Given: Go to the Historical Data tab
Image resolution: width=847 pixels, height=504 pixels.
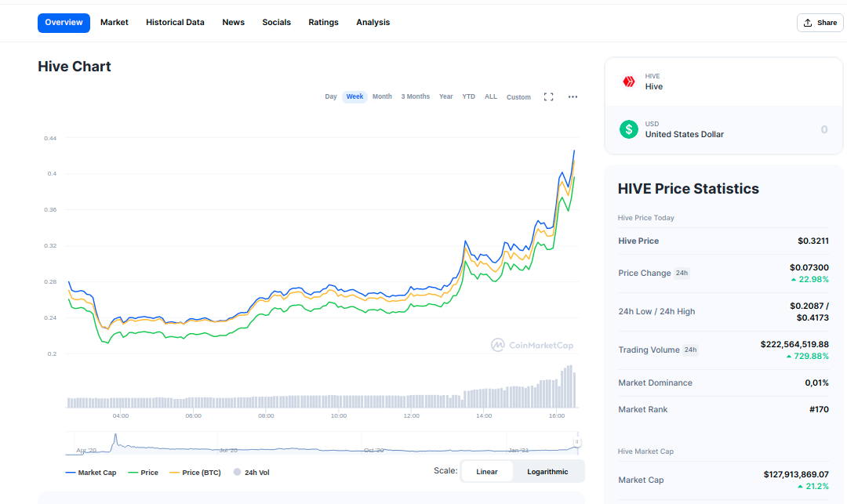Looking at the screenshot, I should pos(175,23).
